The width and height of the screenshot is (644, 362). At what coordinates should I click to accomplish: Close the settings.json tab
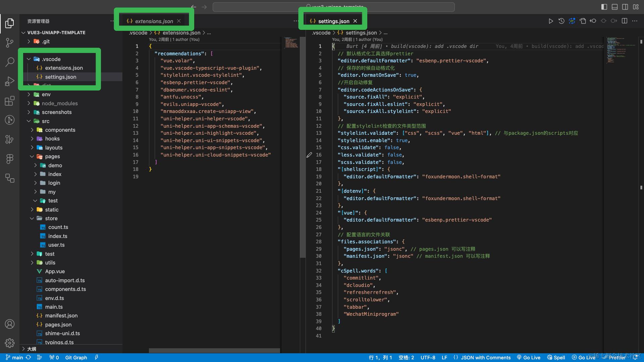click(x=355, y=21)
